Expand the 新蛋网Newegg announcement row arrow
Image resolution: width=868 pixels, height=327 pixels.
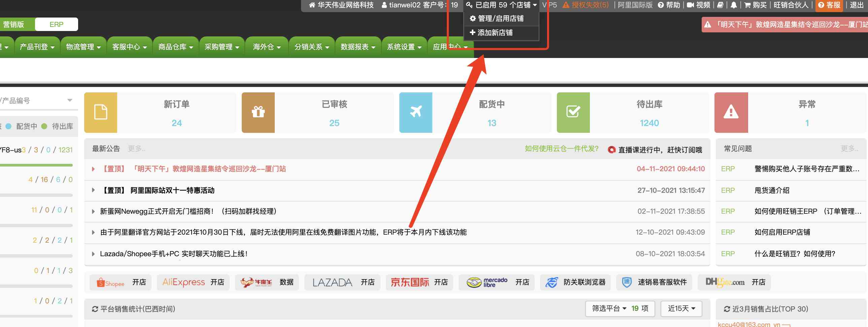pos(93,211)
